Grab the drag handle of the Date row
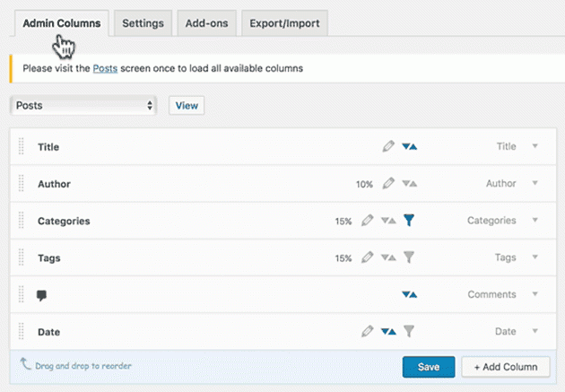 pyautogui.click(x=22, y=332)
